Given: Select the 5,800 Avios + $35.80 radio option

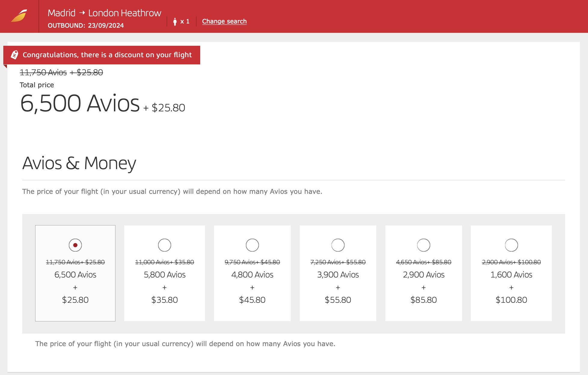Looking at the screenshot, I should (164, 245).
